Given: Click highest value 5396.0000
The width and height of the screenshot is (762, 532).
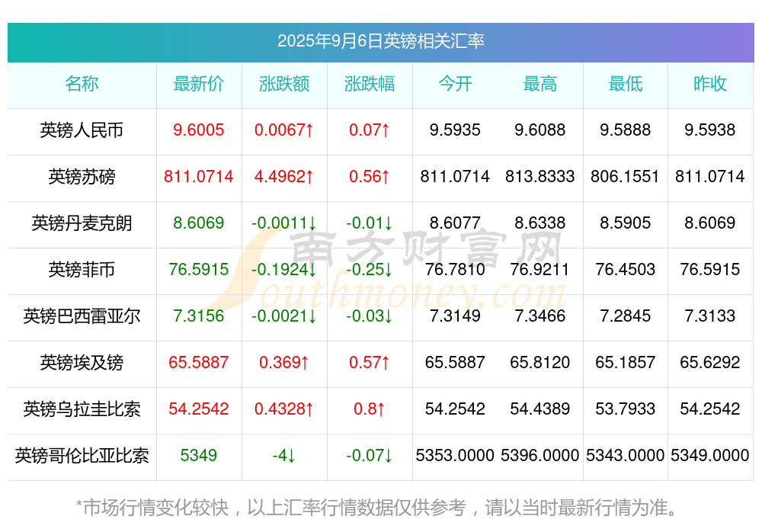Looking at the screenshot, I should click(x=540, y=456).
